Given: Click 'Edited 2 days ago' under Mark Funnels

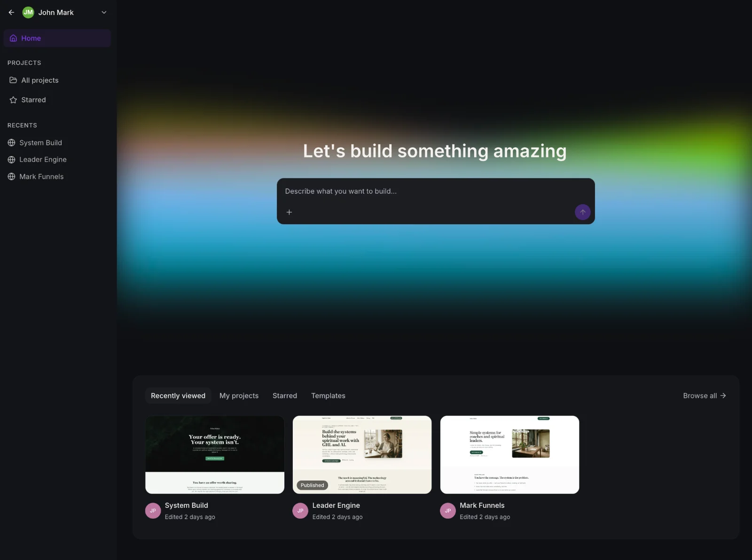Looking at the screenshot, I should click(485, 517).
